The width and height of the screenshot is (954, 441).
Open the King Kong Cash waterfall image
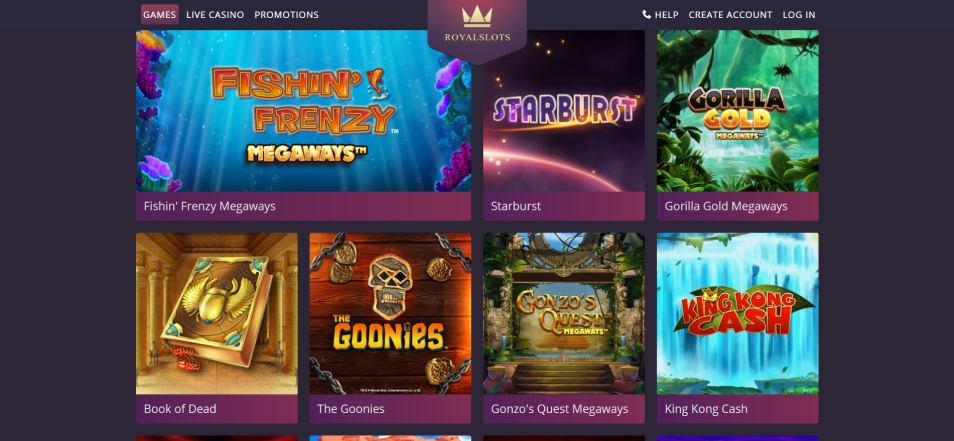[737, 313]
